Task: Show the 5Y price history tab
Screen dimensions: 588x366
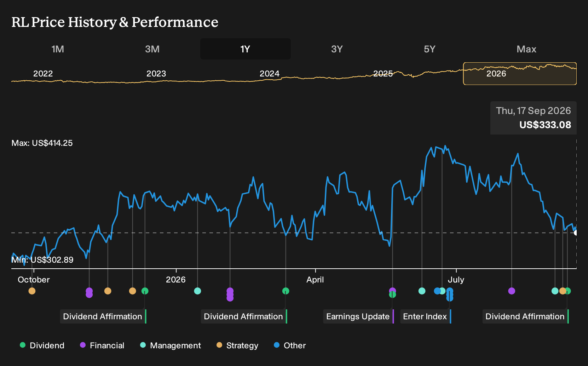Action: click(x=430, y=49)
